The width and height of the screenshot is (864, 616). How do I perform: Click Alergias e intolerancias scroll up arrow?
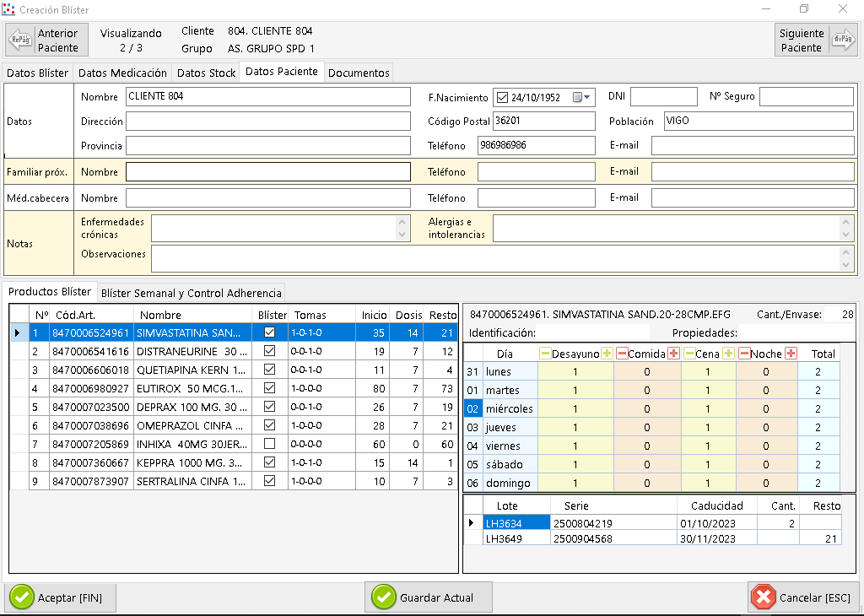click(845, 222)
